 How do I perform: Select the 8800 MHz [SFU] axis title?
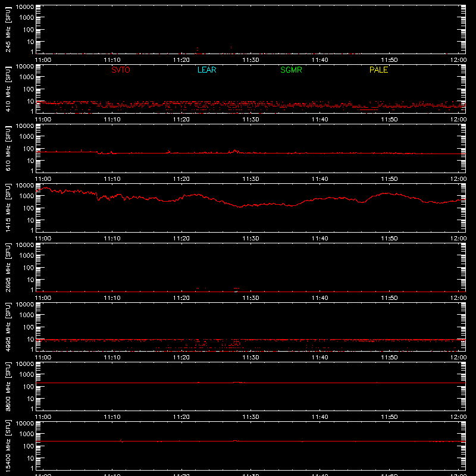[8, 386]
